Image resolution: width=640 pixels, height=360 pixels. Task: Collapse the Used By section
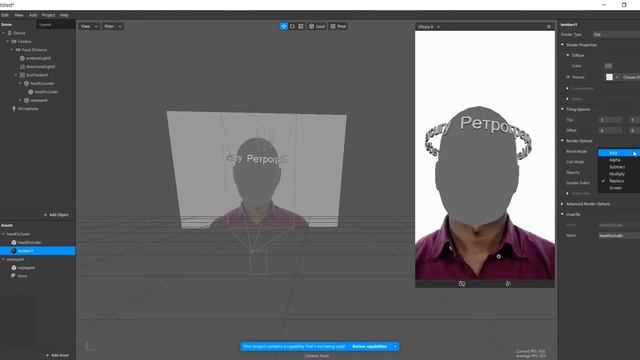pos(562,214)
